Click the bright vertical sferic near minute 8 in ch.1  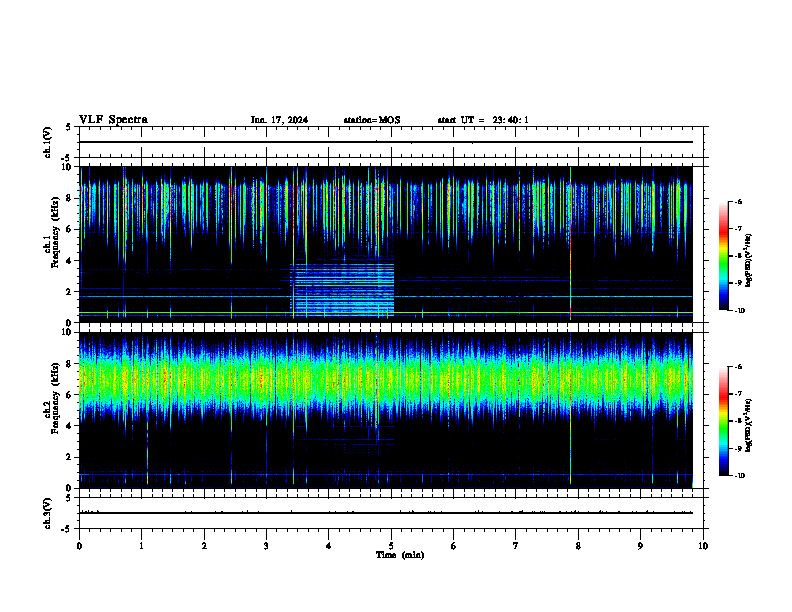point(570,244)
